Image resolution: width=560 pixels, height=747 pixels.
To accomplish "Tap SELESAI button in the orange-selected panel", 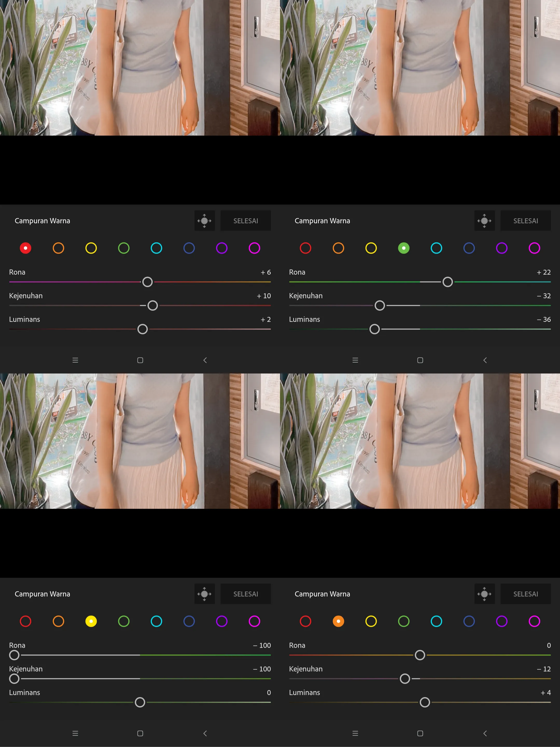I will pos(525,594).
